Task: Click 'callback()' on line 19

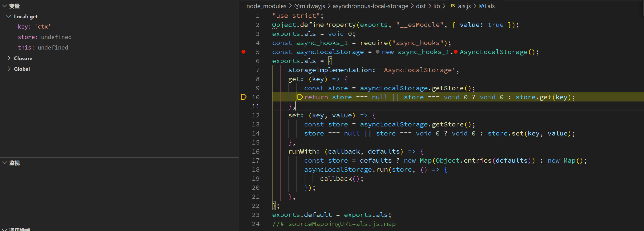Action: pos(340,178)
